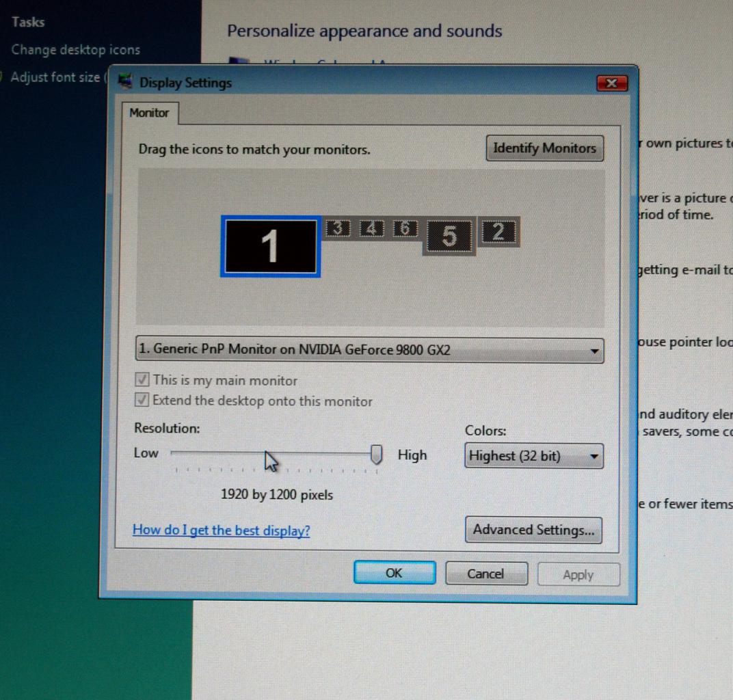Open the Generic PnP Monitor selection dropdown
This screenshot has height=700, width=733.
369,350
